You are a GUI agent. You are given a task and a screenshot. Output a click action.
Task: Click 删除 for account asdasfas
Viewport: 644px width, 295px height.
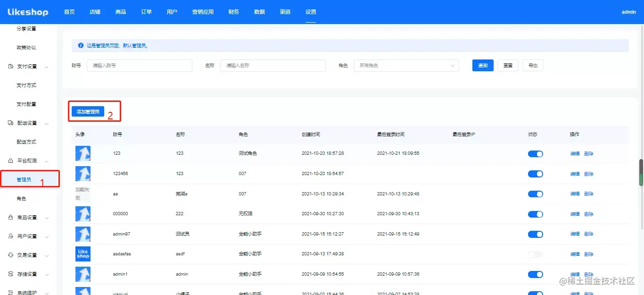click(588, 254)
